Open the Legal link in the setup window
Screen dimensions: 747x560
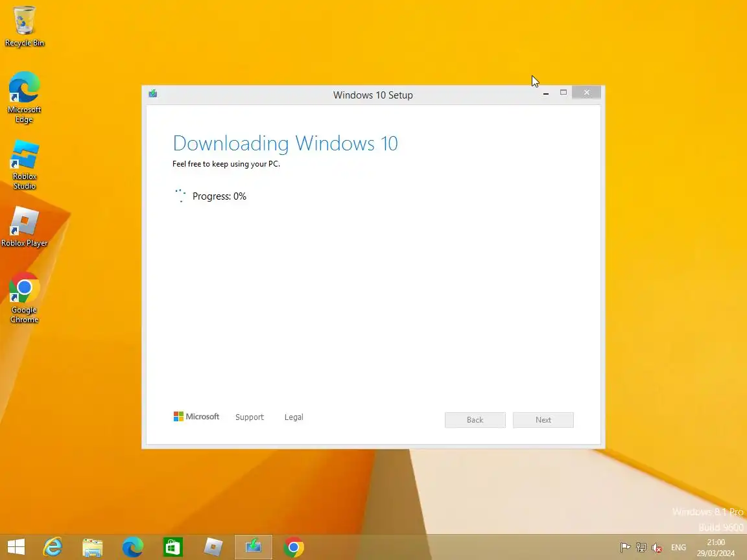coord(294,417)
